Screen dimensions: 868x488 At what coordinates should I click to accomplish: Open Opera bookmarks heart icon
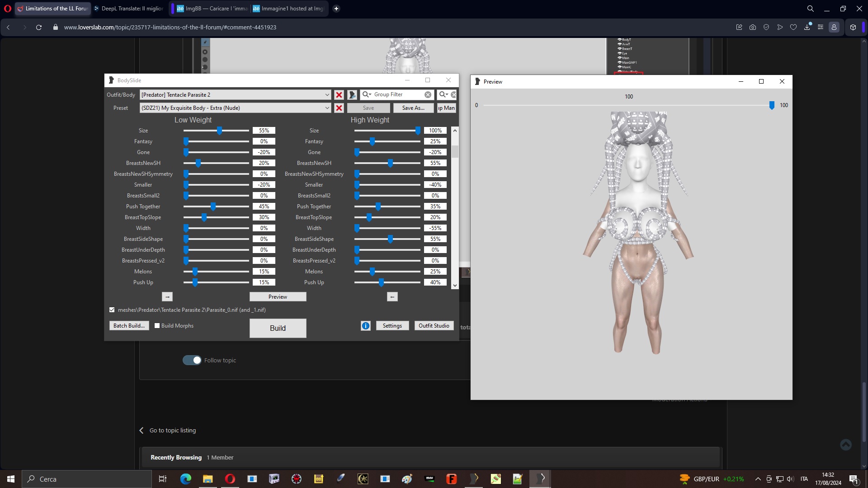click(x=793, y=27)
